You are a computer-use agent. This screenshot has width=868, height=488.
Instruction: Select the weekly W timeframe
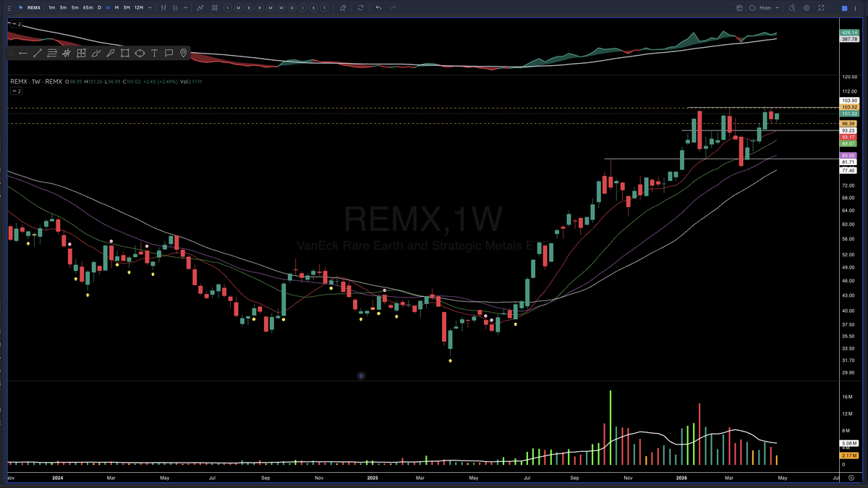tap(108, 7)
